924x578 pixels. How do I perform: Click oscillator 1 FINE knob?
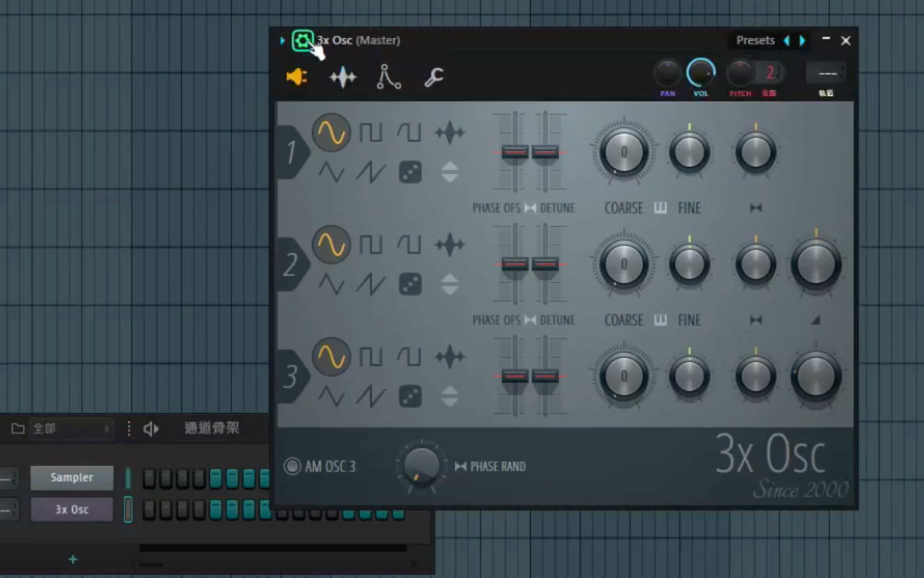tap(689, 152)
